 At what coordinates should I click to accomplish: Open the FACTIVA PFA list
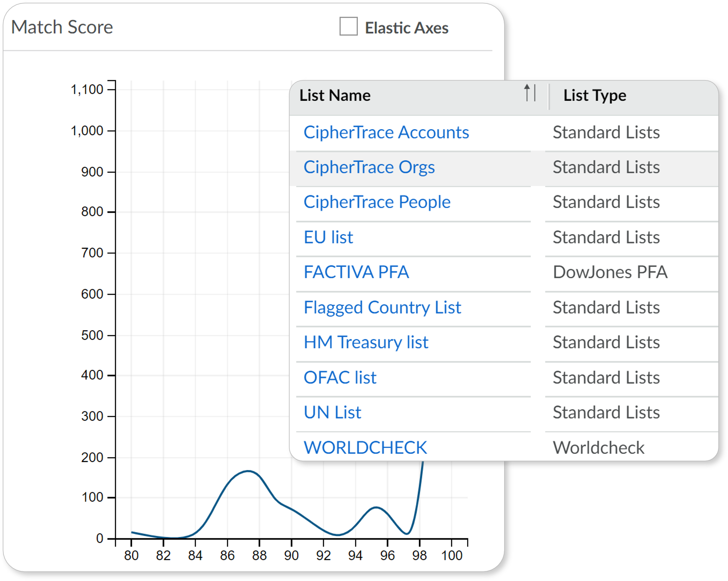(x=356, y=272)
